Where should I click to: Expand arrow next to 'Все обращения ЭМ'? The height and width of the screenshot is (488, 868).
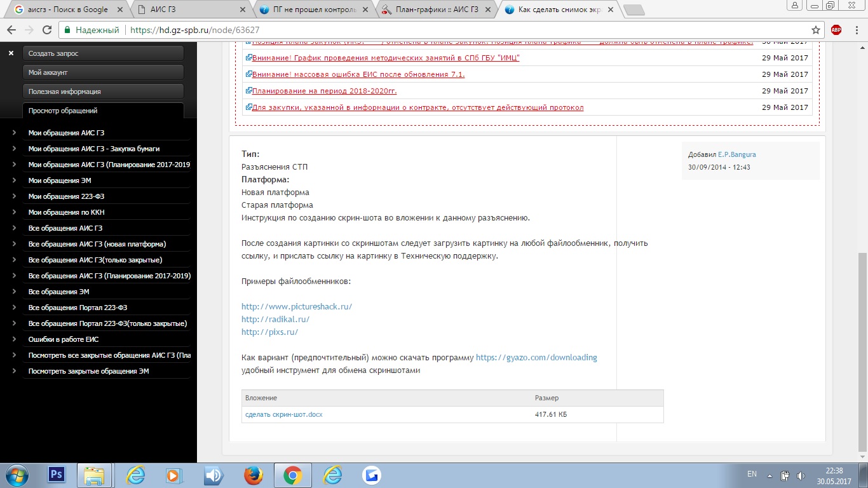click(x=14, y=292)
